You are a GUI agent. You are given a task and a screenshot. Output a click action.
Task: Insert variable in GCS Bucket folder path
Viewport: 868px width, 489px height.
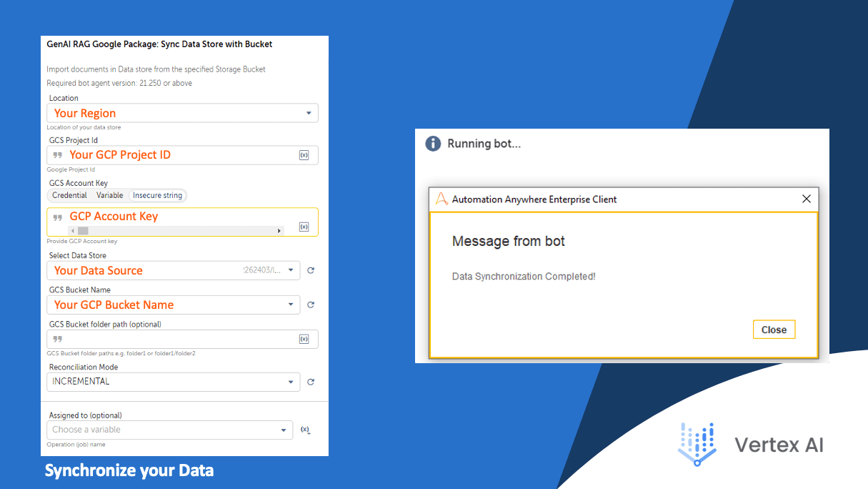click(304, 339)
